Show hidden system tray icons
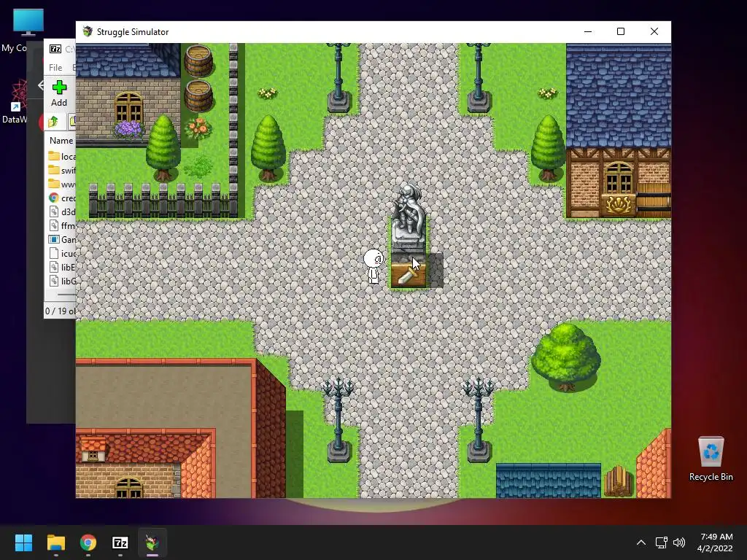Image resolution: width=747 pixels, height=560 pixels. pyautogui.click(x=641, y=542)
